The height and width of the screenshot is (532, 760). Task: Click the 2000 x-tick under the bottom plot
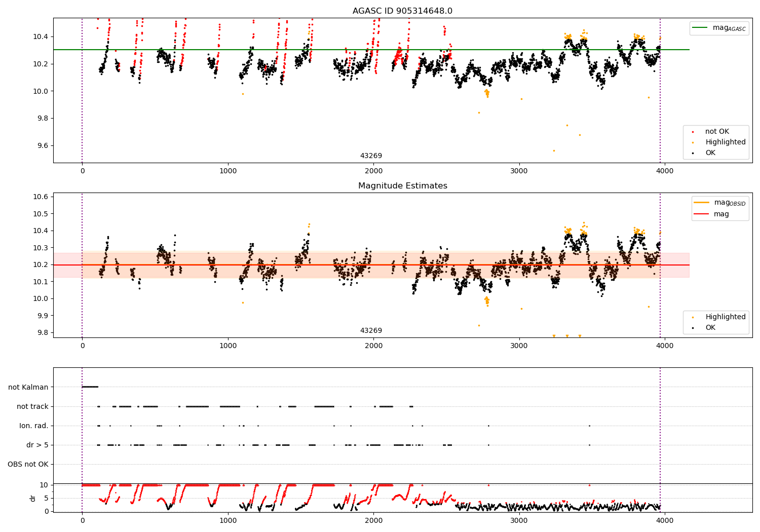pyautogui.click(x=373, y=520)
